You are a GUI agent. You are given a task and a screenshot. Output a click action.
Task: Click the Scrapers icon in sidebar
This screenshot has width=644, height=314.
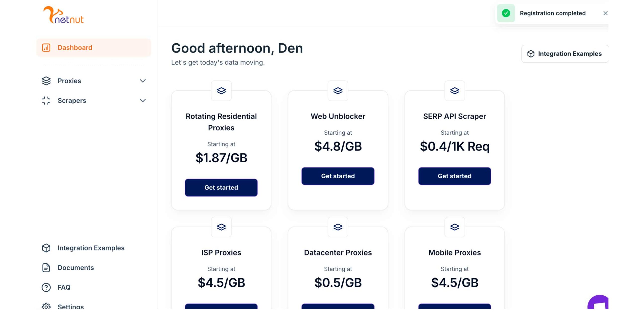pyautogui.click(x=46, y=100)
